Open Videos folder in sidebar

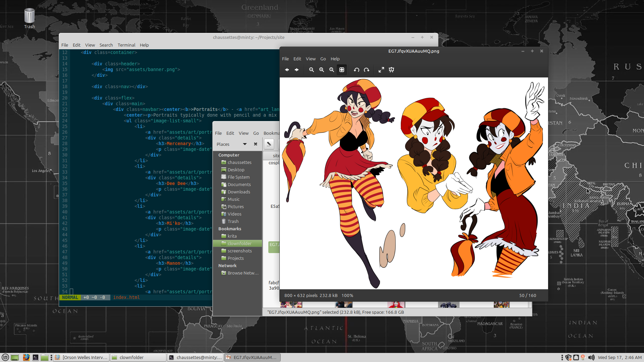click(x=237, y=214)
